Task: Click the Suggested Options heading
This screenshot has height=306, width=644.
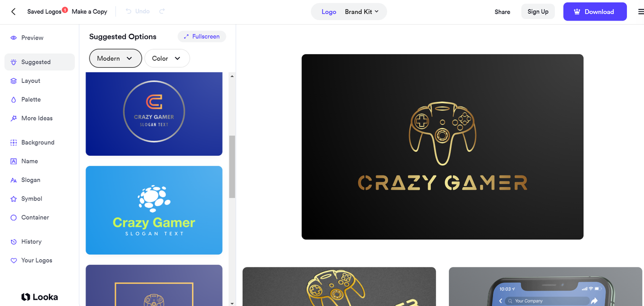Action: point(123,37)
